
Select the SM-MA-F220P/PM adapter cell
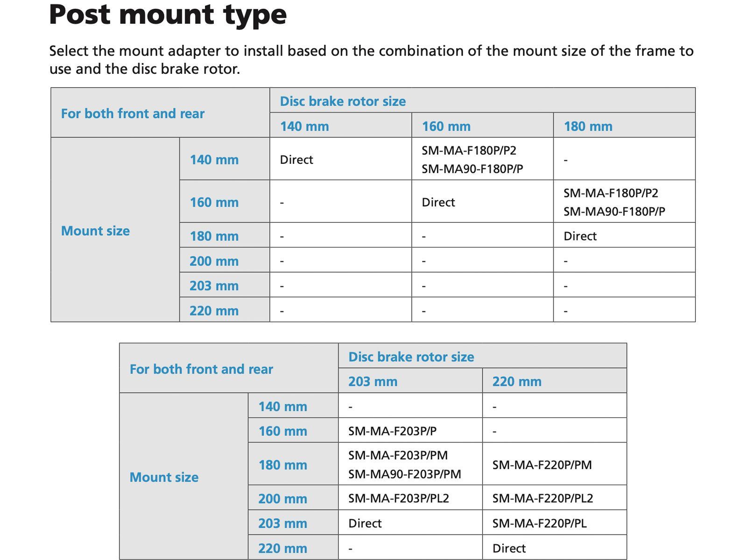pyautogui.click(x=542, y=465)
